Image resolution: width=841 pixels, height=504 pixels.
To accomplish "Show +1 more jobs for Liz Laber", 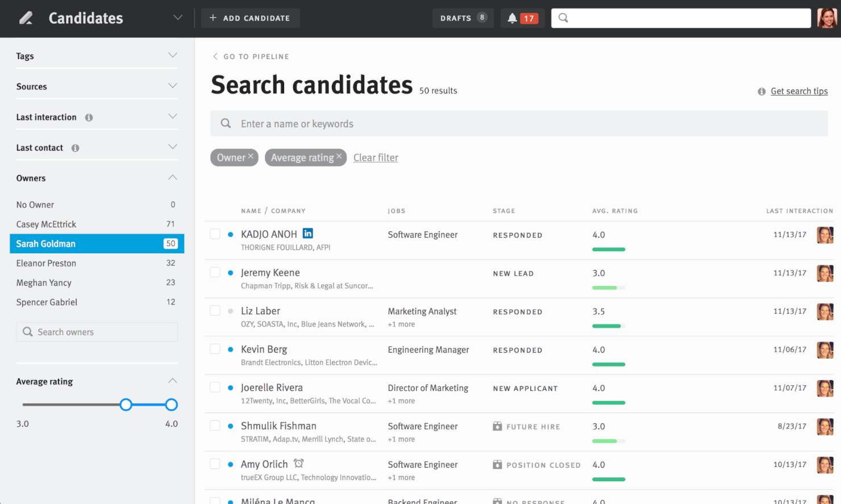I will (401, 324).
